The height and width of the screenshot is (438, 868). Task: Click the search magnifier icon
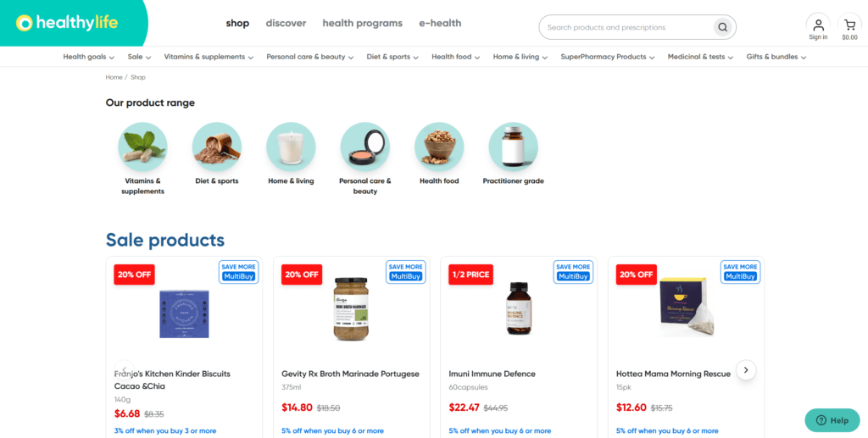722,27
